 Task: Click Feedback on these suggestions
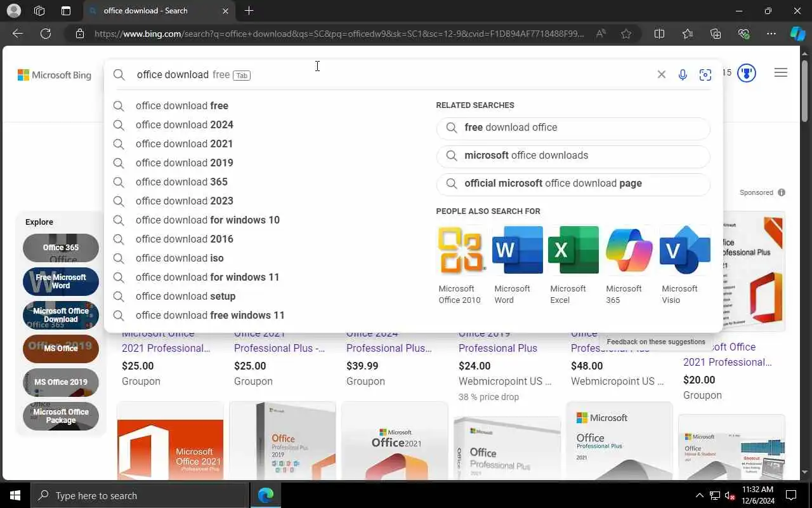tap(656, 342)
